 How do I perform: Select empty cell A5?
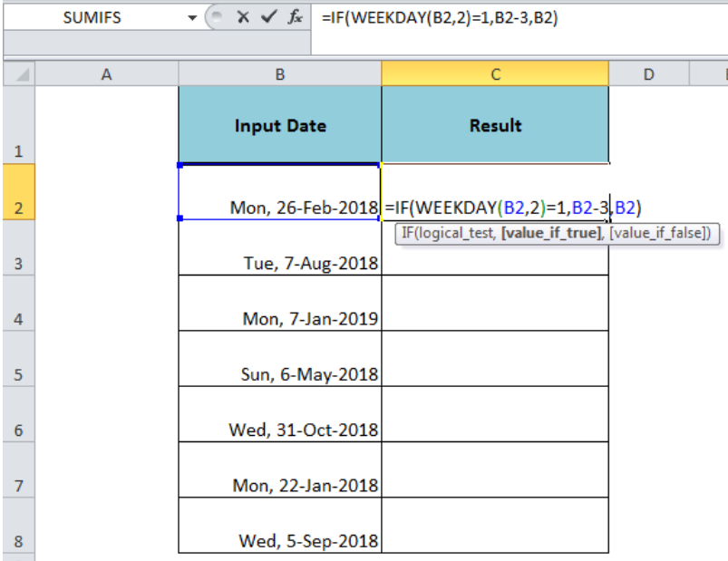(x=106, y=359)
